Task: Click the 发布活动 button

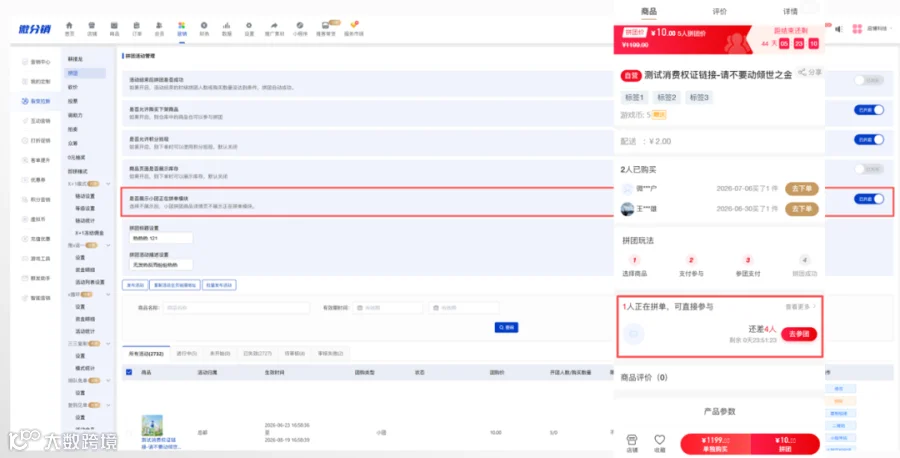Action: (135, 285)
